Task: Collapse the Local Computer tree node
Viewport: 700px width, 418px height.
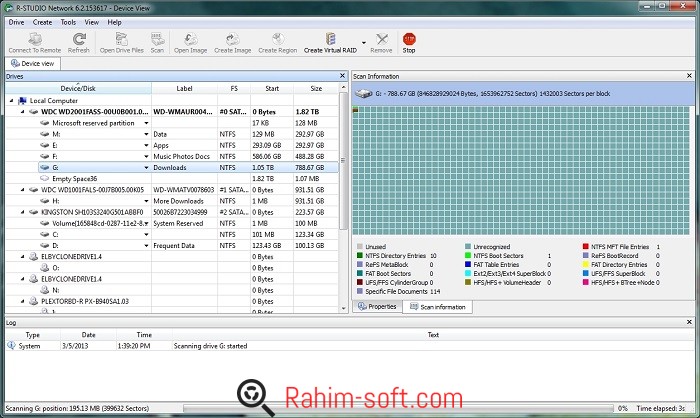Action: coord(11,100)
